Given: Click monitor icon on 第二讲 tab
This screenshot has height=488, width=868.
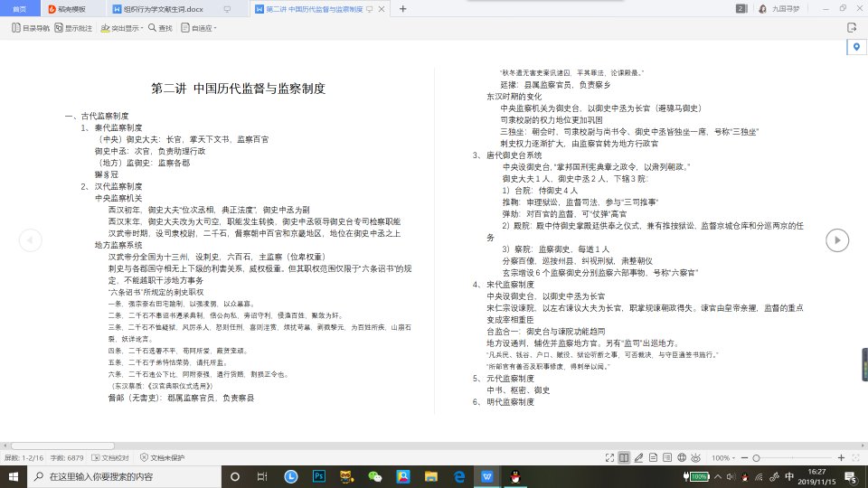Looking at the screenshot, I should coord(370,9).
